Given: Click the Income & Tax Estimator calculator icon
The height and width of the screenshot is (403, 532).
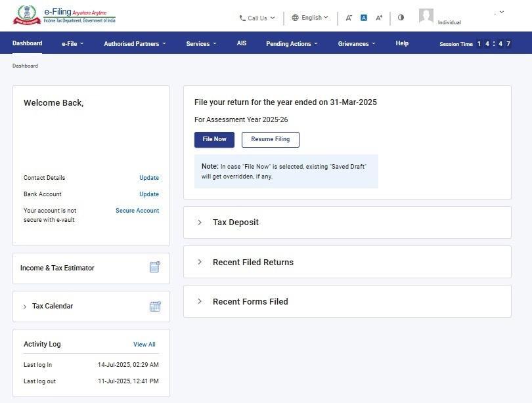Looking at the screenshot, I should 155,267.
